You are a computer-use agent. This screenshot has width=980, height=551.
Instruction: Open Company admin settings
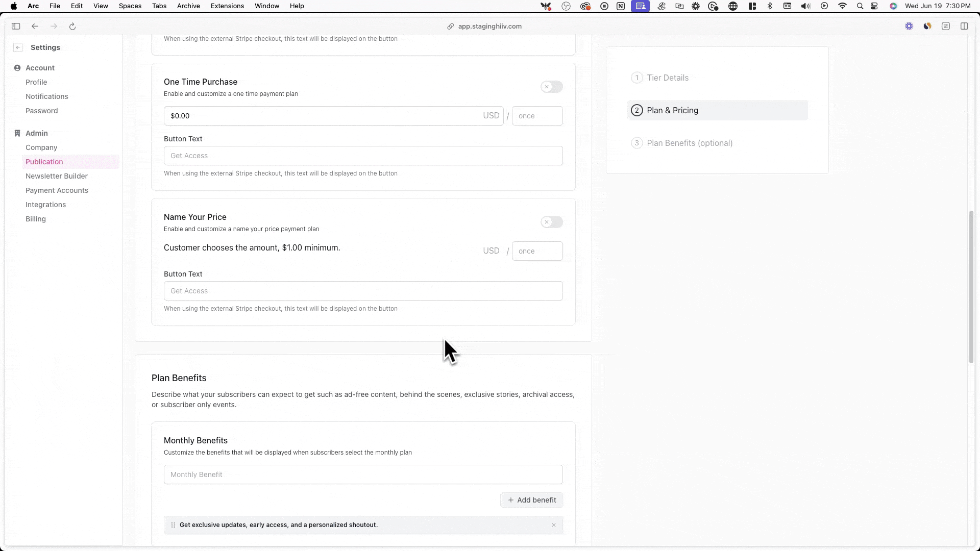pyautogui.click(x=41, y=147)
